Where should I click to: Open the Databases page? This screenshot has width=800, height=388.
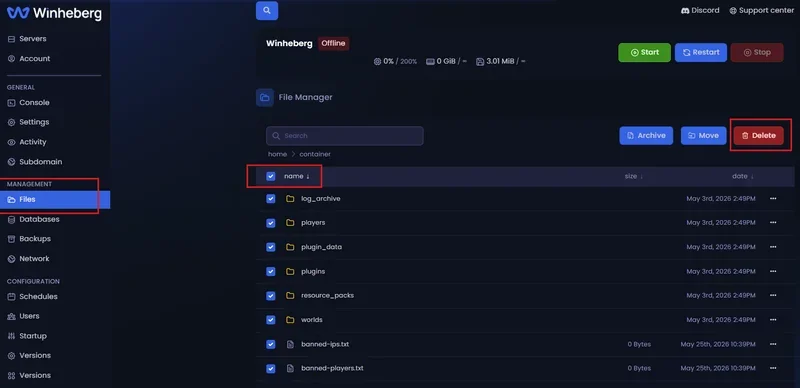tap(34, 220)
